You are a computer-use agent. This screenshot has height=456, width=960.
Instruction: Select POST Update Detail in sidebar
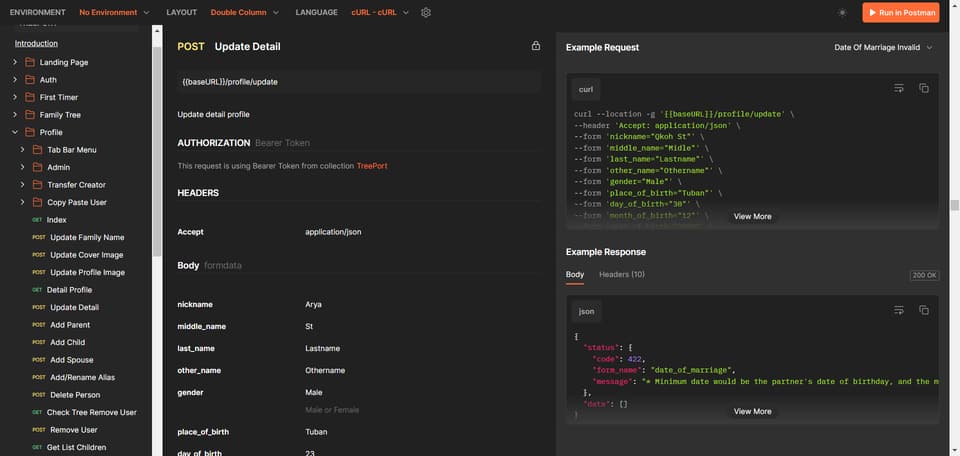[74, 307]
